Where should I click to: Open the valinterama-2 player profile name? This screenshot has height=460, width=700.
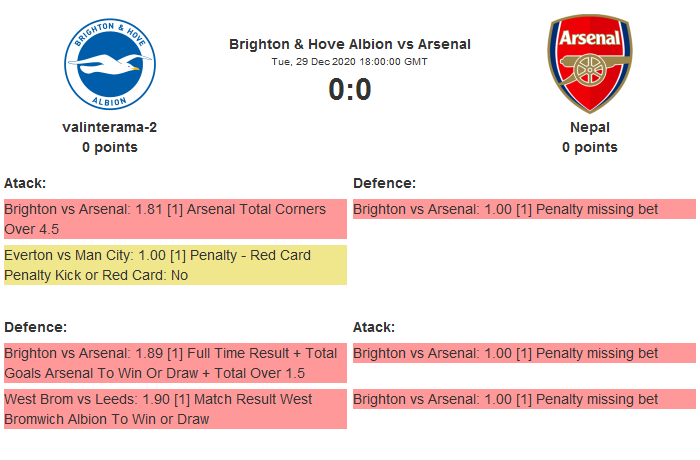pos(110,127)
